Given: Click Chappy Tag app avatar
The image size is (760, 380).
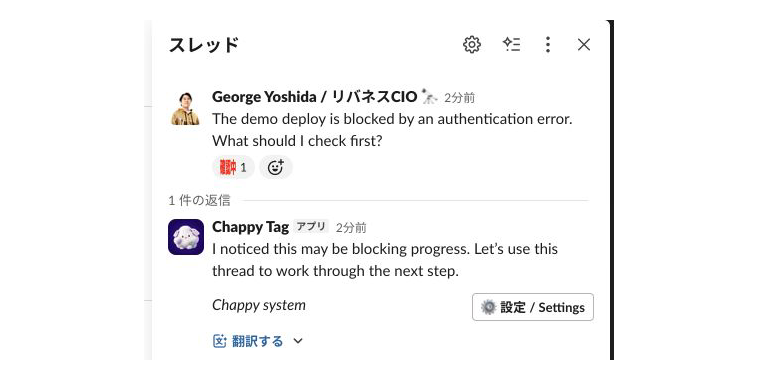Looking at the screenshot, I should [x=186, y=237].
